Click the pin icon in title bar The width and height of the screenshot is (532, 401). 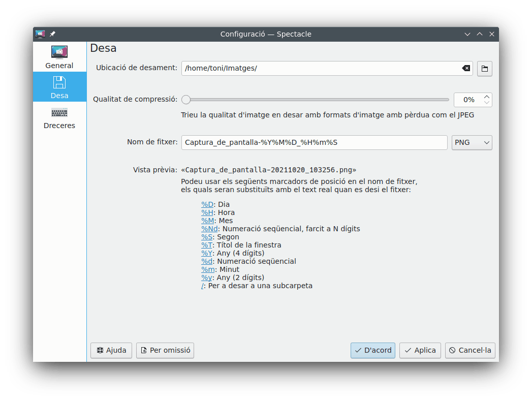pyautogui.click(x=52, y=34)
